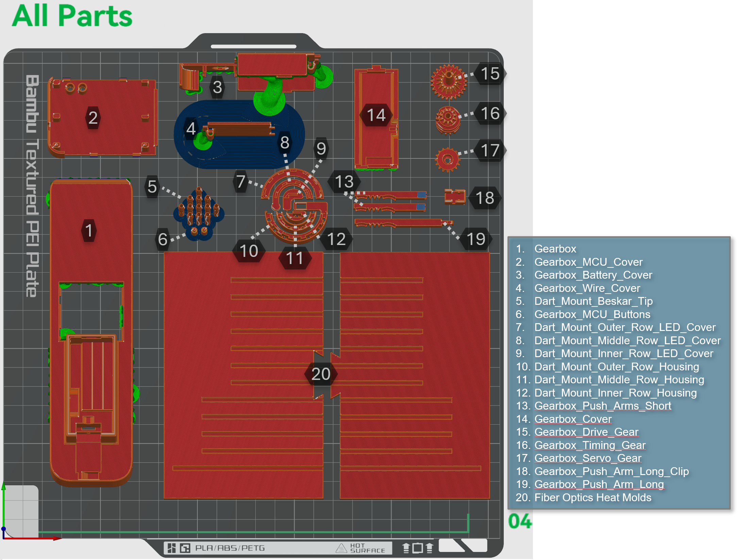The height and width of the screenshot is (560, 739).
Task: Select the blue brim around the wire cover
Action: [238, 155]
